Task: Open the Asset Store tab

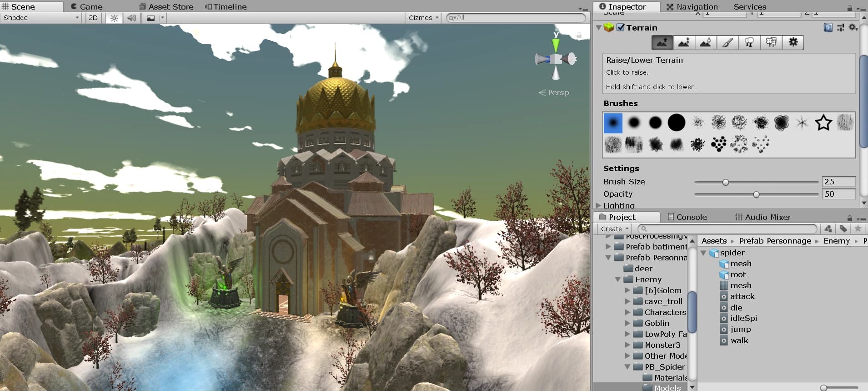Action: (x=166, y=7)
